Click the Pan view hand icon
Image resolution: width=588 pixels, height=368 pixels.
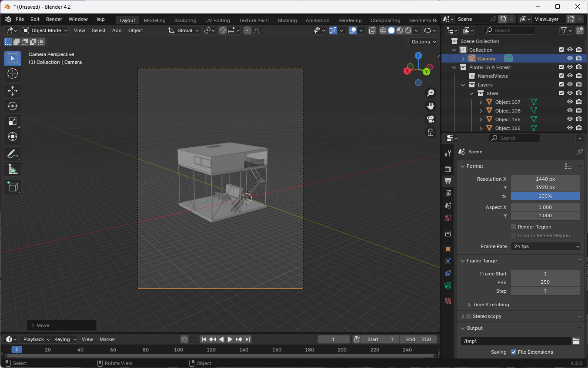431,106
